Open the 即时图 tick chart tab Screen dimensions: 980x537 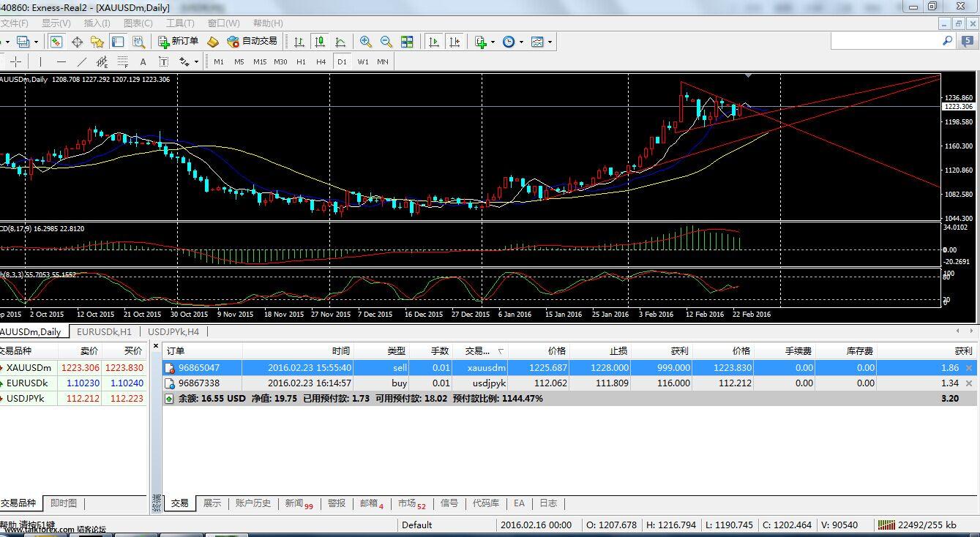coord(64,503)
